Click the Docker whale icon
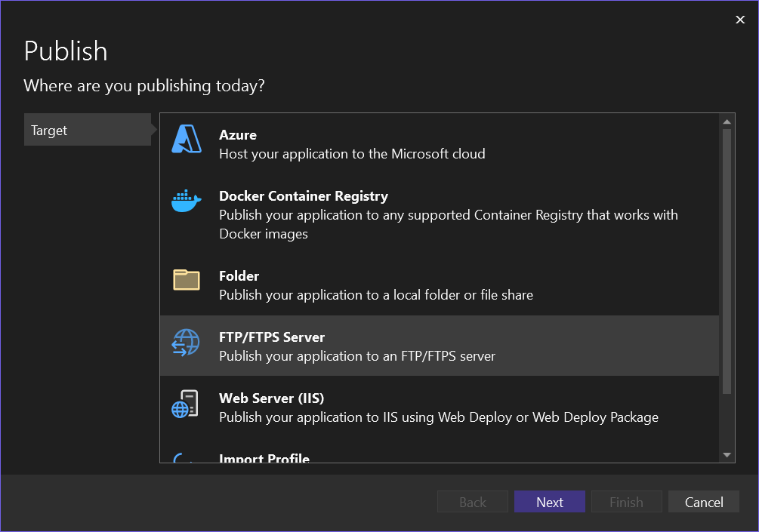This screenshot has height=532, width=759. (187, 201)
